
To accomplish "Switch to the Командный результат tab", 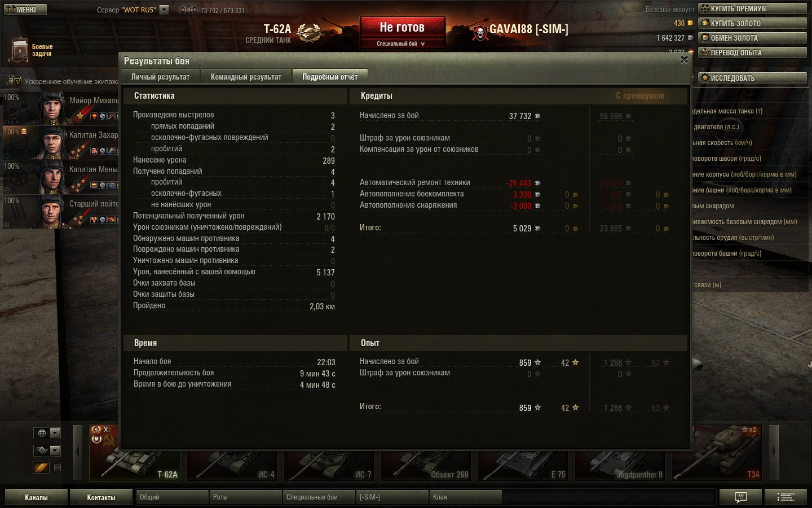I will click(x=246, y=77).
